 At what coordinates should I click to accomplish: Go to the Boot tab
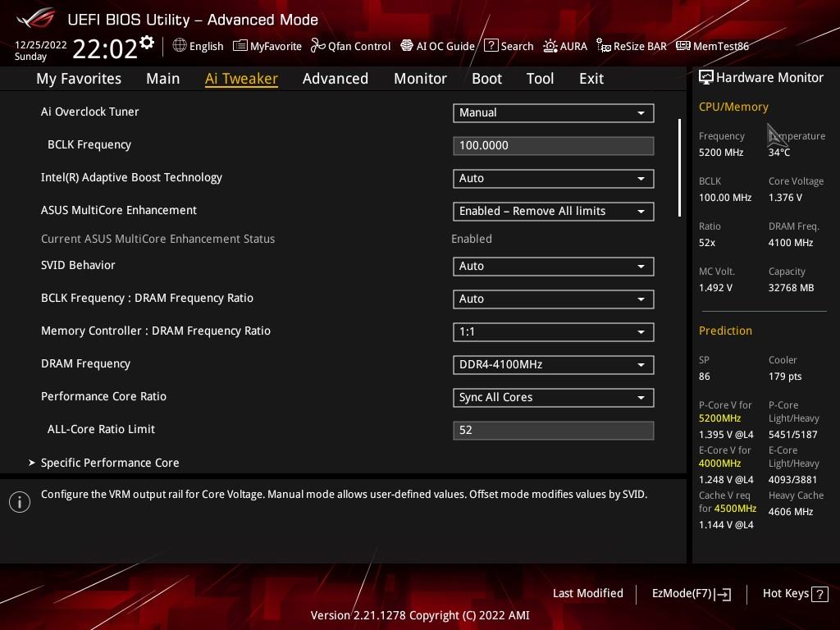point(486,79)
